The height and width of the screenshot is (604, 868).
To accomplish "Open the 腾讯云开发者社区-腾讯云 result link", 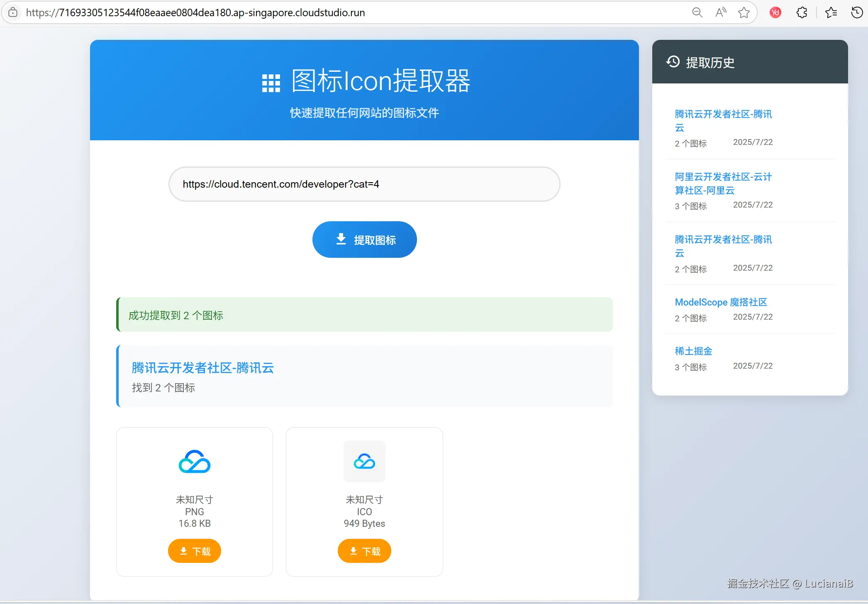I will click(x=202, y=368).
